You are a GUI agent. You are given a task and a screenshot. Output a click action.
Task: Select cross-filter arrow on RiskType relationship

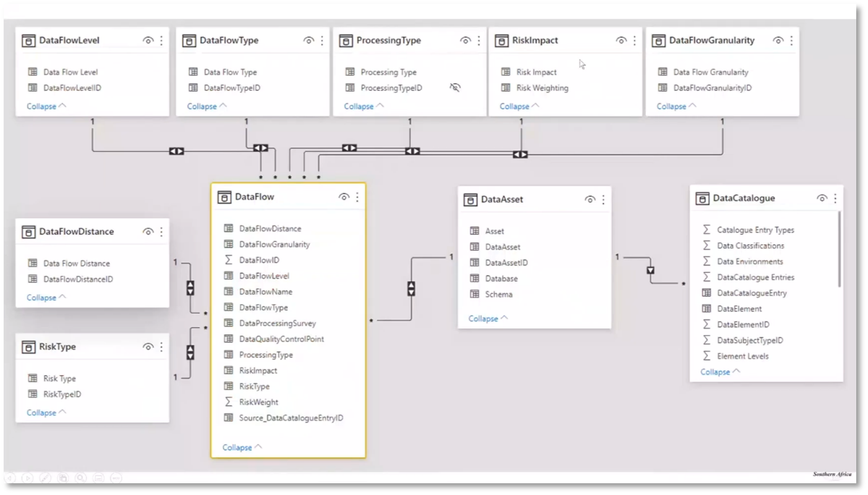(190, 352)
